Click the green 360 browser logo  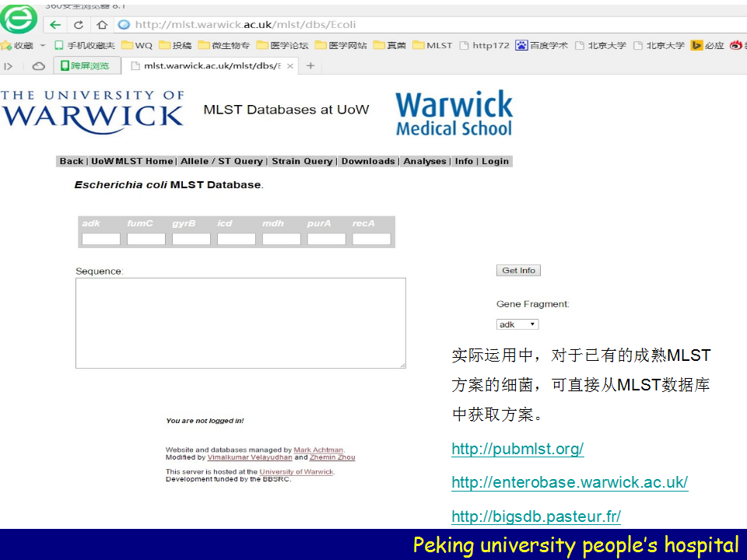coord(19,19)
